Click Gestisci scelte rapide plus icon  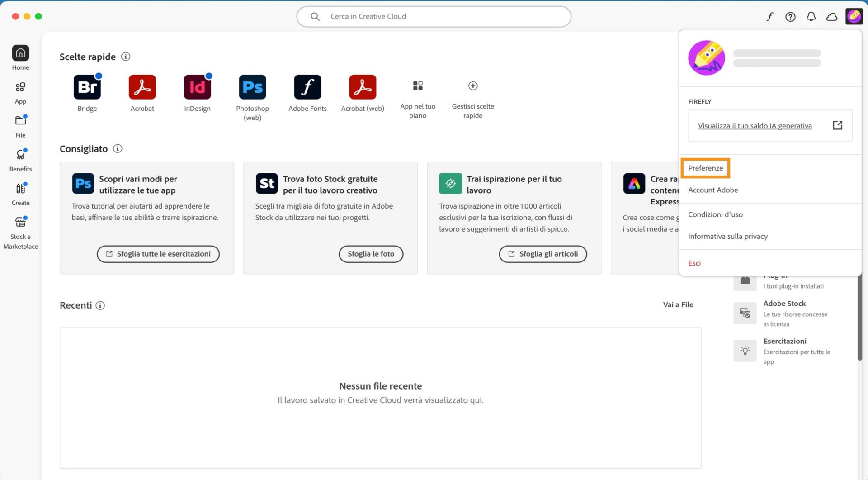[472, 86]
